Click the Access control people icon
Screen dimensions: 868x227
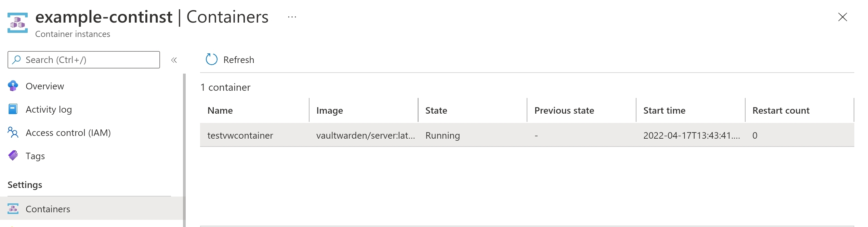(x=13, y=133)
